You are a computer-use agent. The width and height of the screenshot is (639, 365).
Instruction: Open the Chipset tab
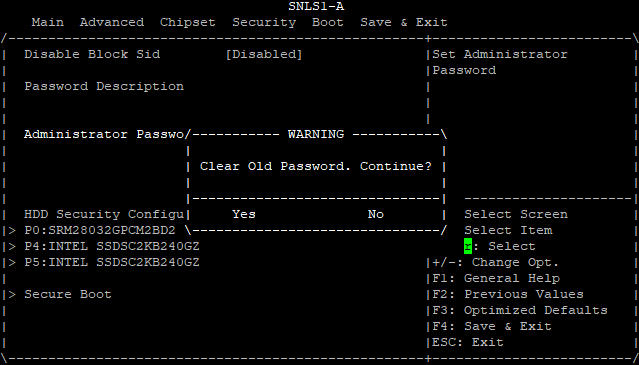(187, 22)
